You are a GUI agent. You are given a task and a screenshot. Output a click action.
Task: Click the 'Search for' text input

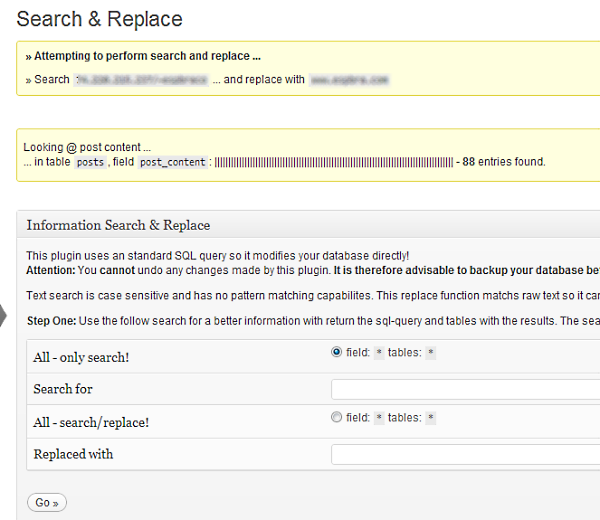465,390
